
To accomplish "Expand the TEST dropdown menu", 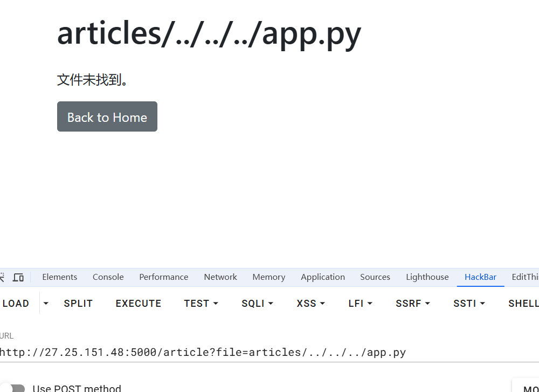I will click(x=201, y=304).
